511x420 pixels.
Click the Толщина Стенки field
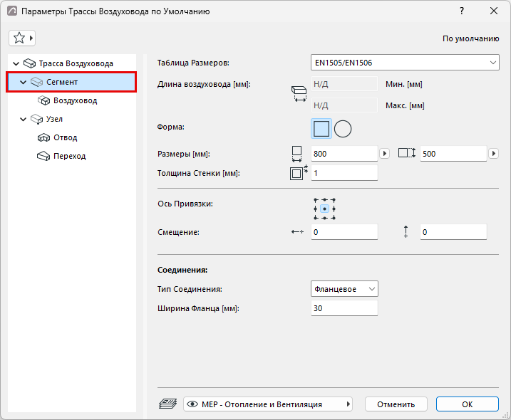[x=344, y=173]
